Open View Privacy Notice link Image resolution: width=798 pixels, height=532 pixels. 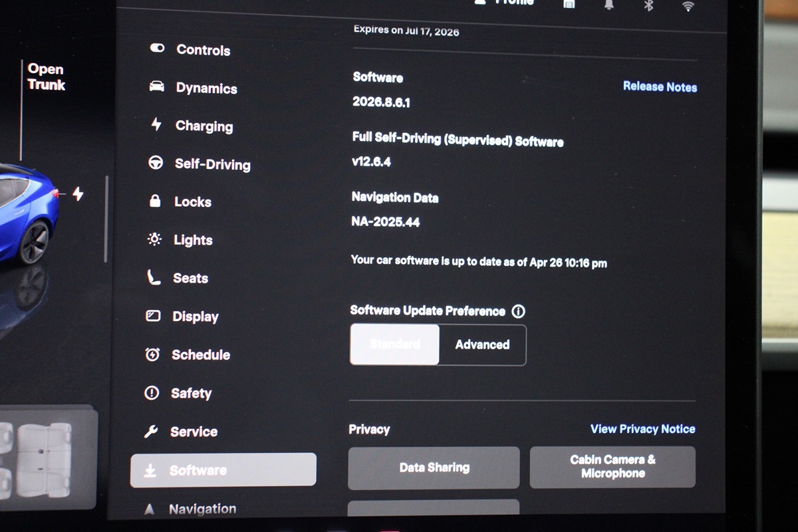643,429
